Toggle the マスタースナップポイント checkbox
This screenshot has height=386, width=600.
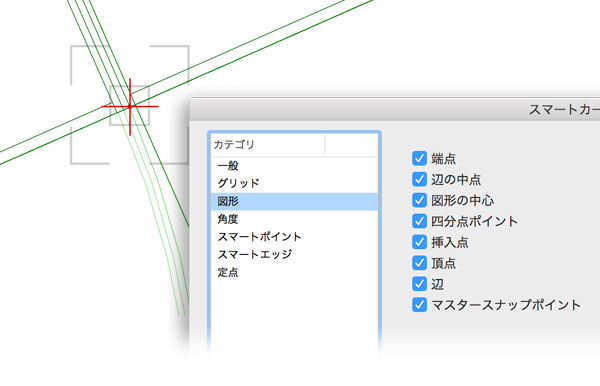[419, 305]
